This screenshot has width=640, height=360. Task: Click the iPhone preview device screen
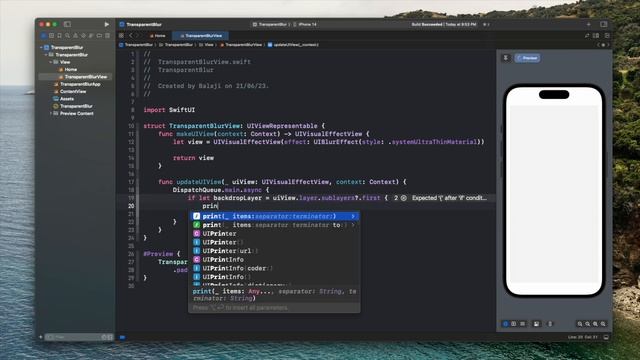click(x=554, y=190)
